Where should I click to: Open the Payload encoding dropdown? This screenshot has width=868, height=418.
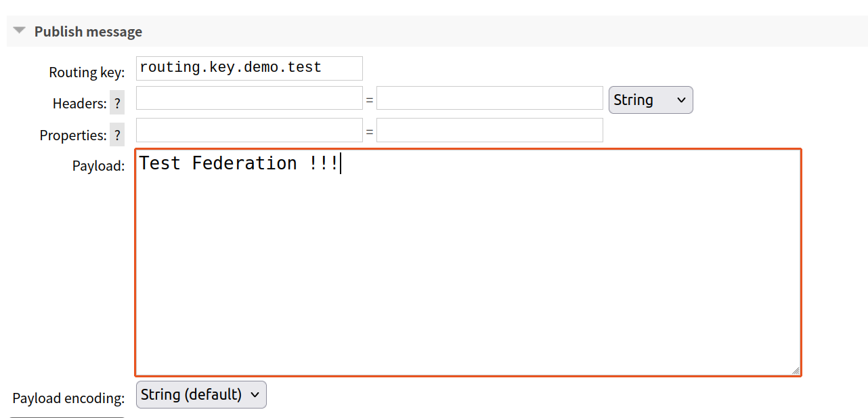(x=201, y=395)
